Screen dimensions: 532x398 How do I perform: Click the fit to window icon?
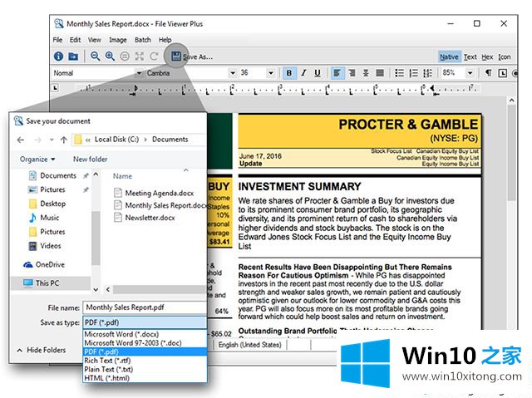[x=140, y=57]
